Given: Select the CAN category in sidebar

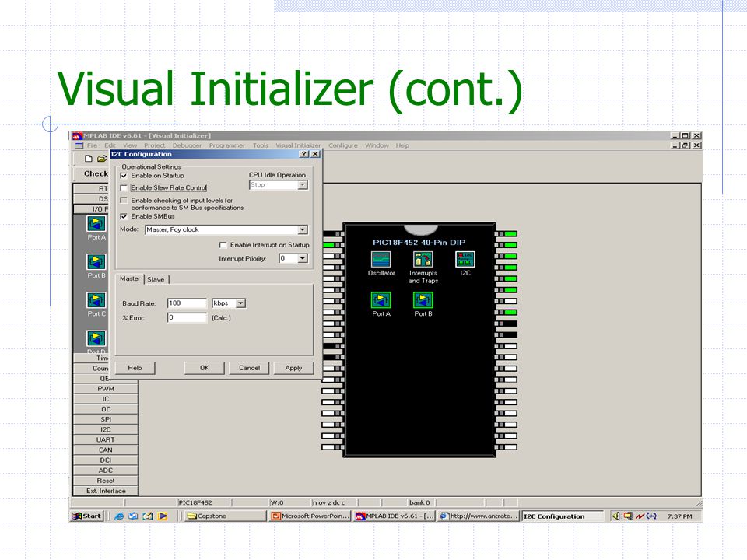Looking at the screenshot, I should [x=106, y=450].
